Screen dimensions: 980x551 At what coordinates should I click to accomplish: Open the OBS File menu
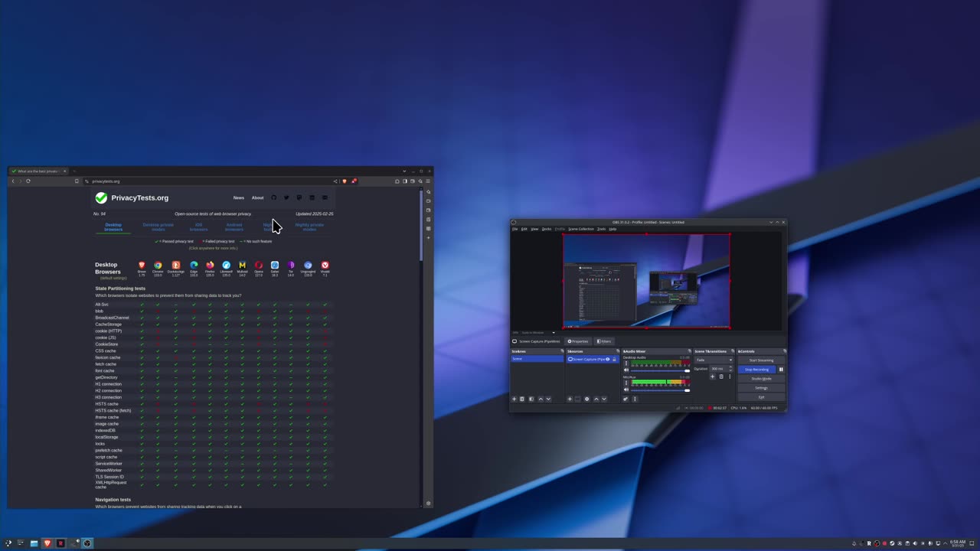coord(514,229)
